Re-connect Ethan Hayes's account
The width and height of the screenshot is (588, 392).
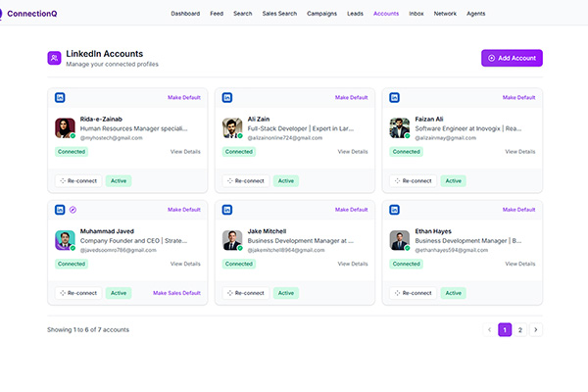point(413,293)
